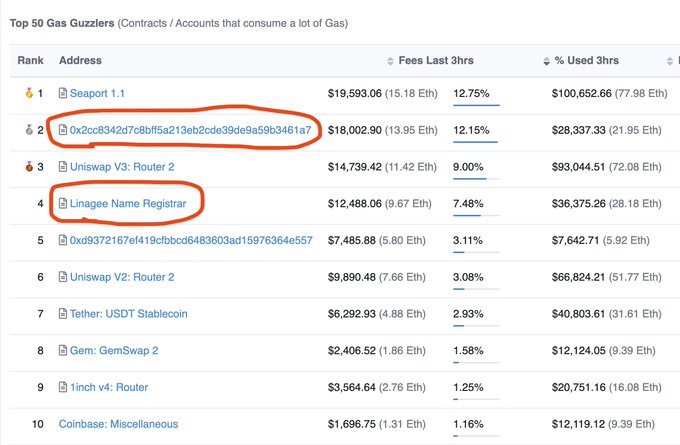Click contract icon beside Uniswap V3: Router 2

coord(63,167)
